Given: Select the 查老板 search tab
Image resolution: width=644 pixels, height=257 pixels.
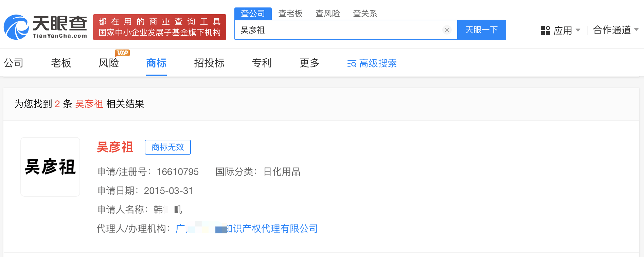Looking at the screenshot, I should click(x=290, y=14).
